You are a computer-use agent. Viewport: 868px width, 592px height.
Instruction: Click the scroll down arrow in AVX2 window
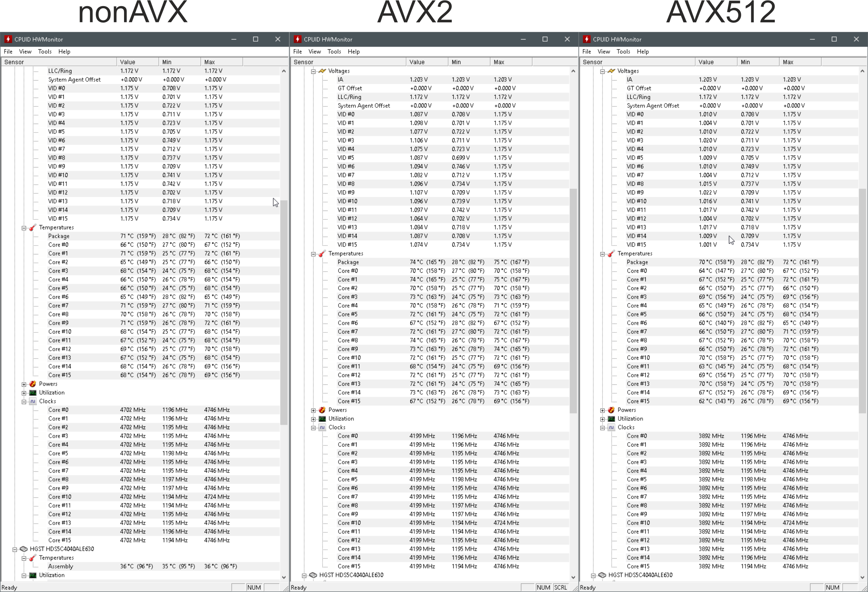[x=573, y=577]
